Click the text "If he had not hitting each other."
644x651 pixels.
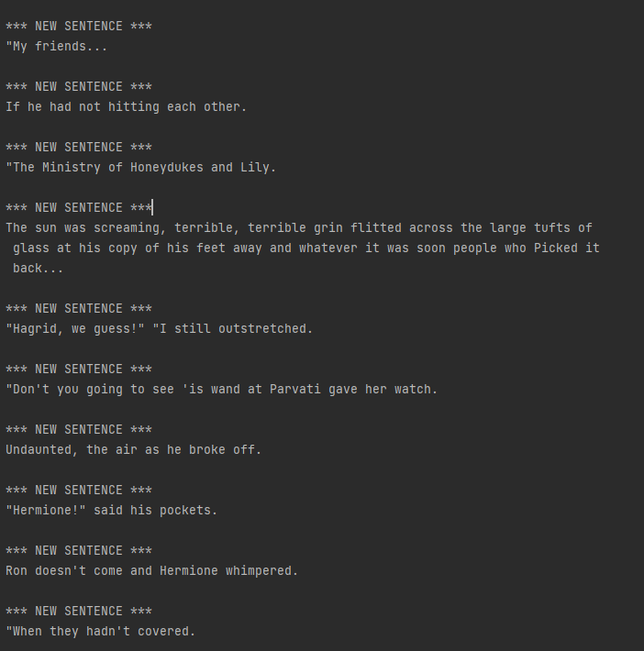(127, 106)
